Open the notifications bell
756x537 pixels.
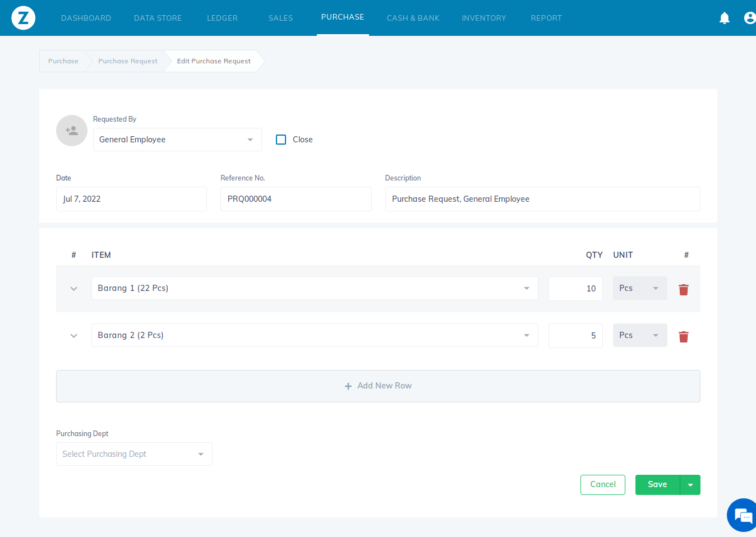pos(725,18)
